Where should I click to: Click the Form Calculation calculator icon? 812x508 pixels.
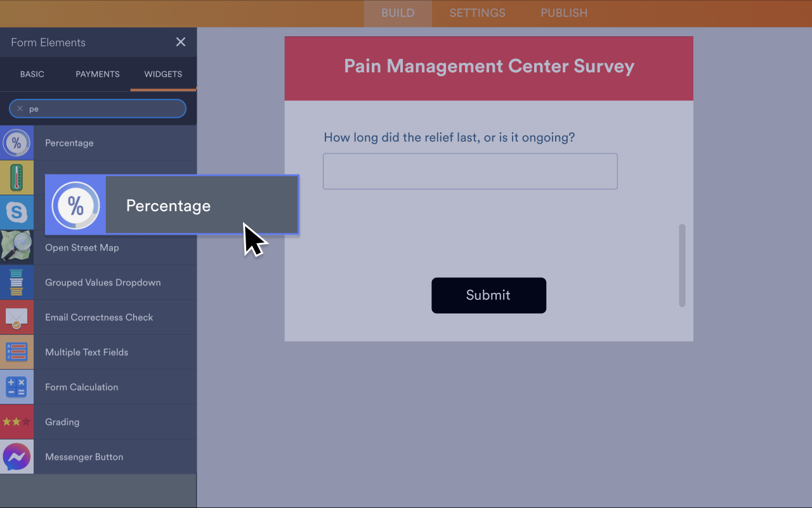point(16,386)
